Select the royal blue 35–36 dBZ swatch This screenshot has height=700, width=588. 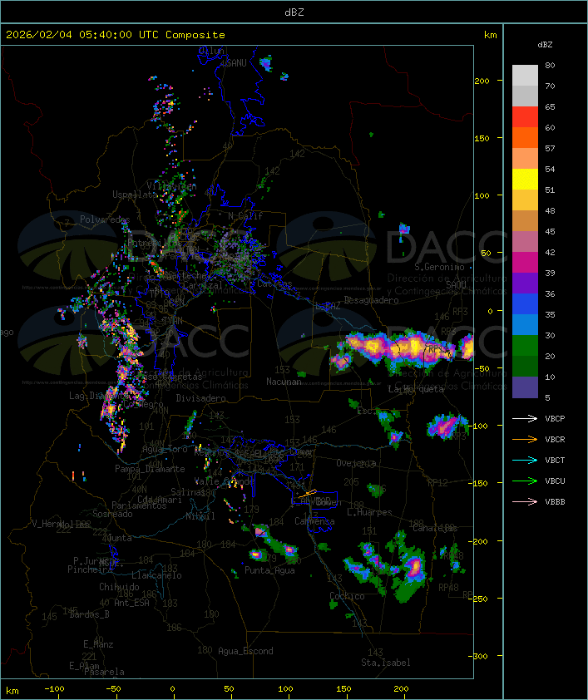525,303
